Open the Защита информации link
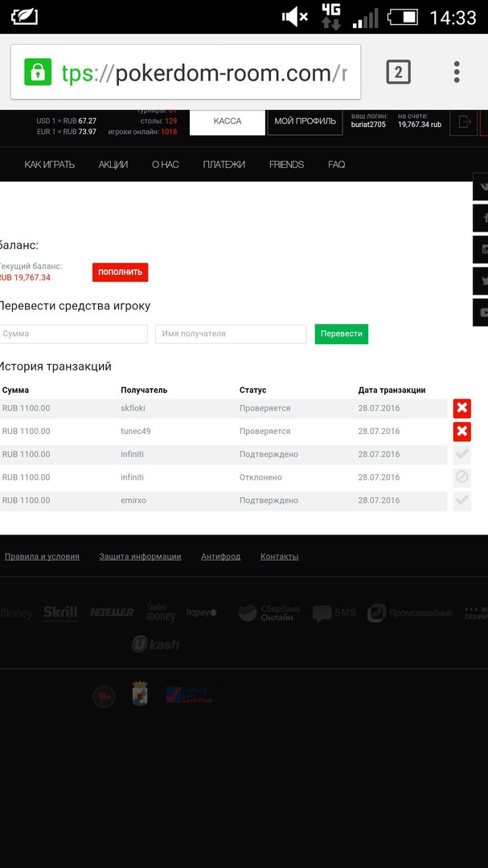 click(x=140, y=557)
